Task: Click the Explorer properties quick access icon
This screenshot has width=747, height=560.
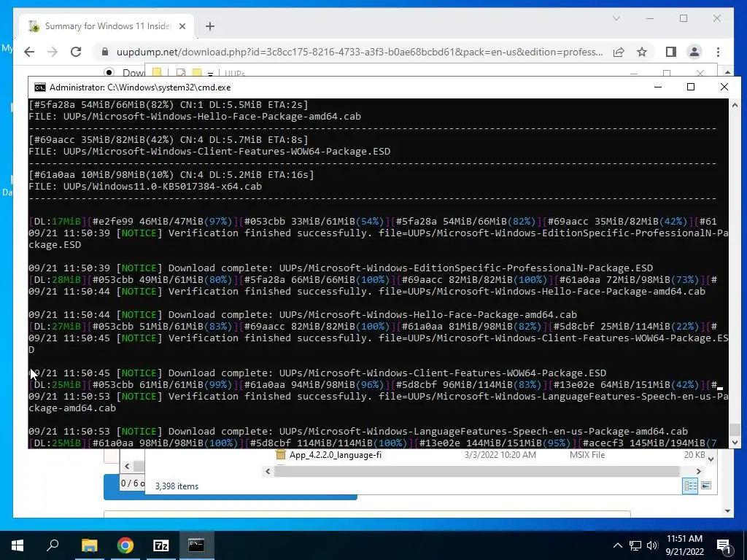Action: (181, 73)
